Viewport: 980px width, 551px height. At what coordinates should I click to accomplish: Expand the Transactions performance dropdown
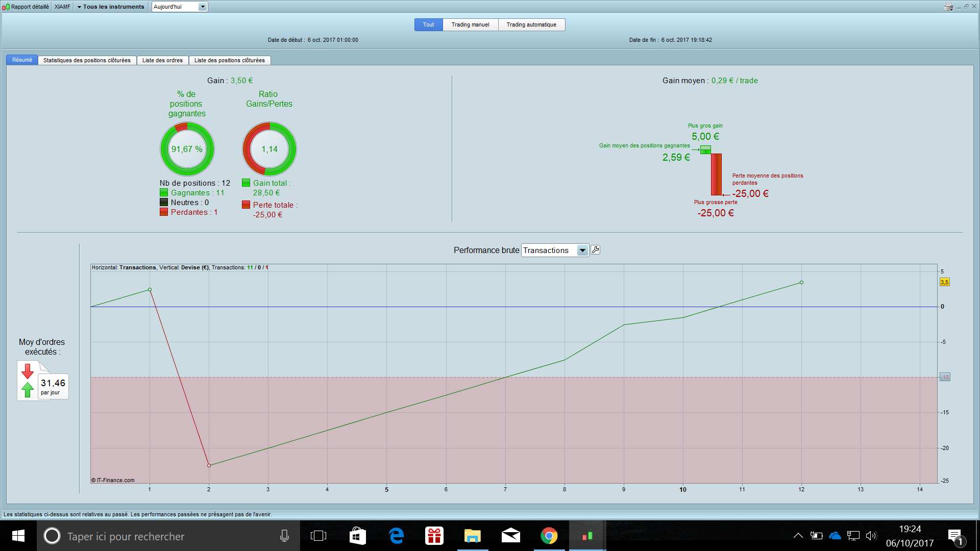582,250
